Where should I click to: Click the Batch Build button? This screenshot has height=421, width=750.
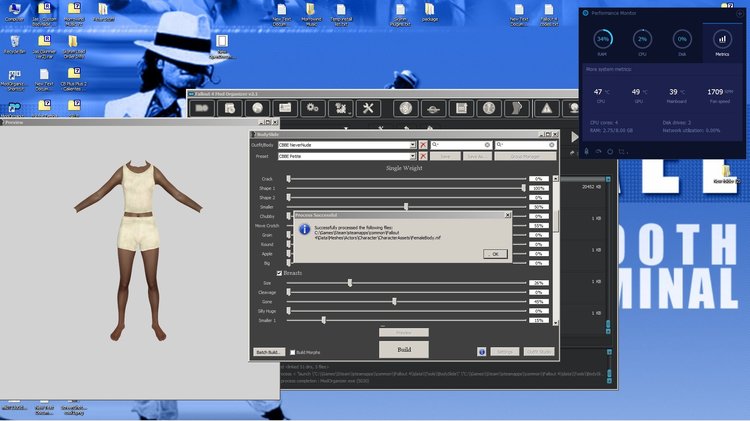click(269, 352)
